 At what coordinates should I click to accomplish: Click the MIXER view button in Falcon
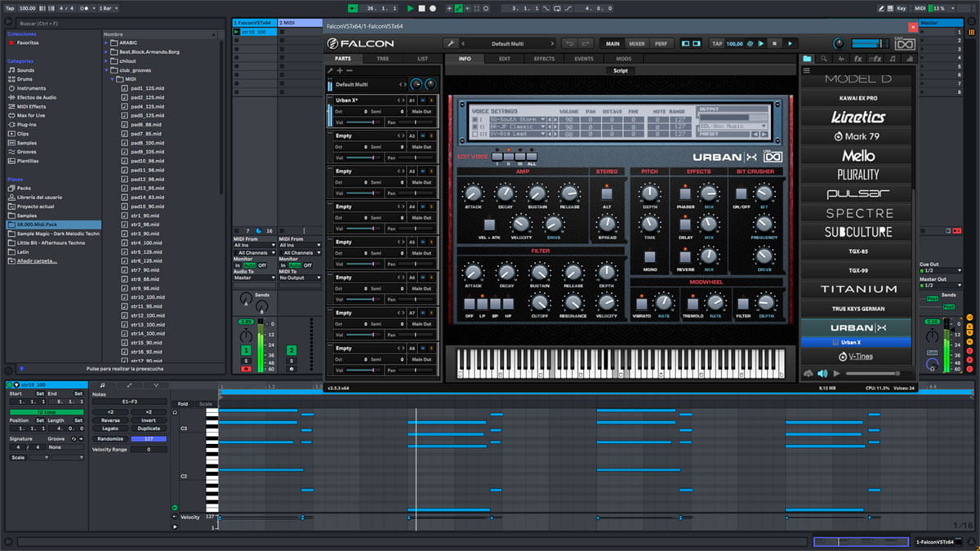637,43
